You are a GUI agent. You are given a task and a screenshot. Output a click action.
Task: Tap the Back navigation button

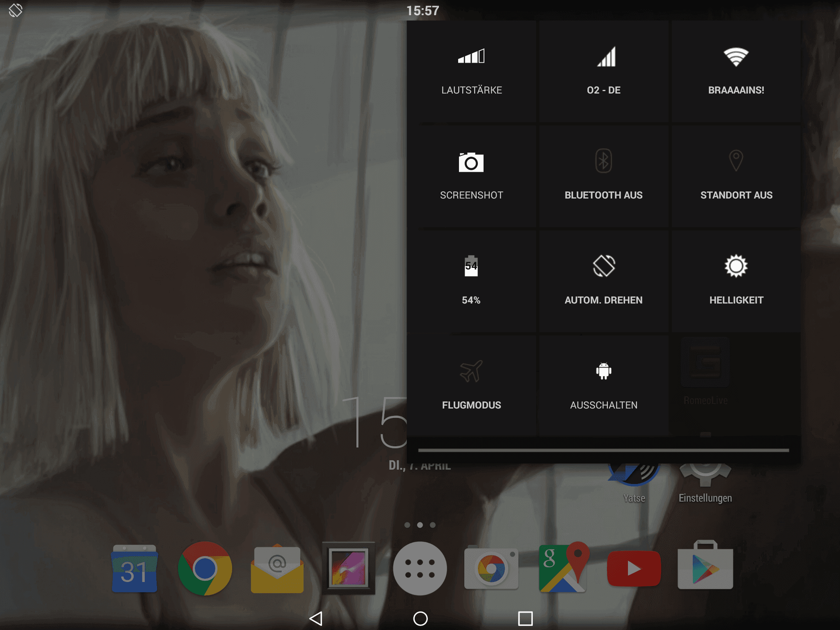(316, 618)
